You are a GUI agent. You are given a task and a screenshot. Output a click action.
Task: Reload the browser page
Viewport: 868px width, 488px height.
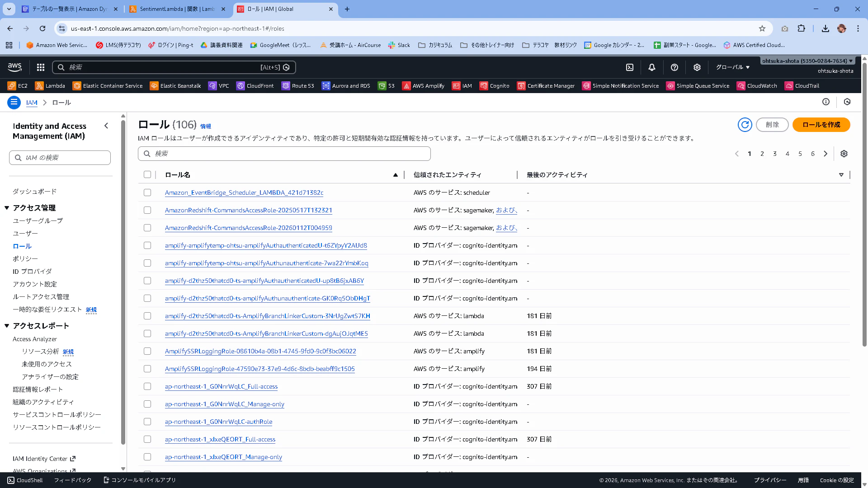[42, 28]
